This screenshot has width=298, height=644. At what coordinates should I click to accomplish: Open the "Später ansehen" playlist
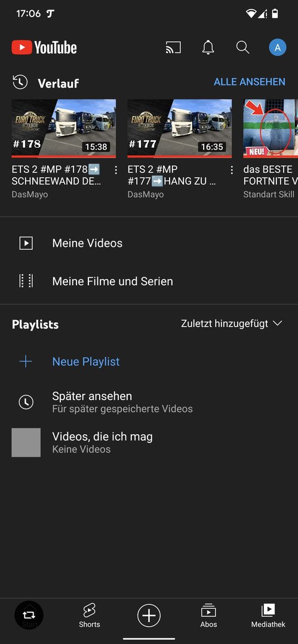click(149, 402)
